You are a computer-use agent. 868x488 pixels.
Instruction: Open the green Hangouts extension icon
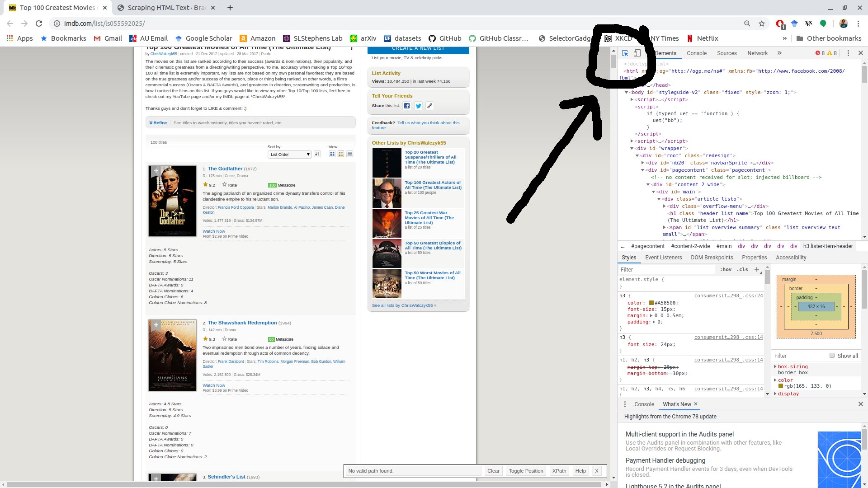(x=823, y=23)
